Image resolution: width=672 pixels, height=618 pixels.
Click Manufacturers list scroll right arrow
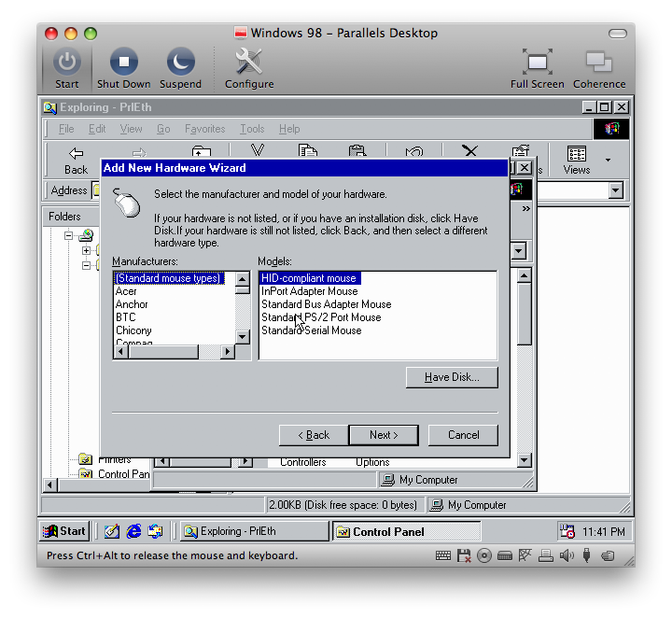point(228,351)
